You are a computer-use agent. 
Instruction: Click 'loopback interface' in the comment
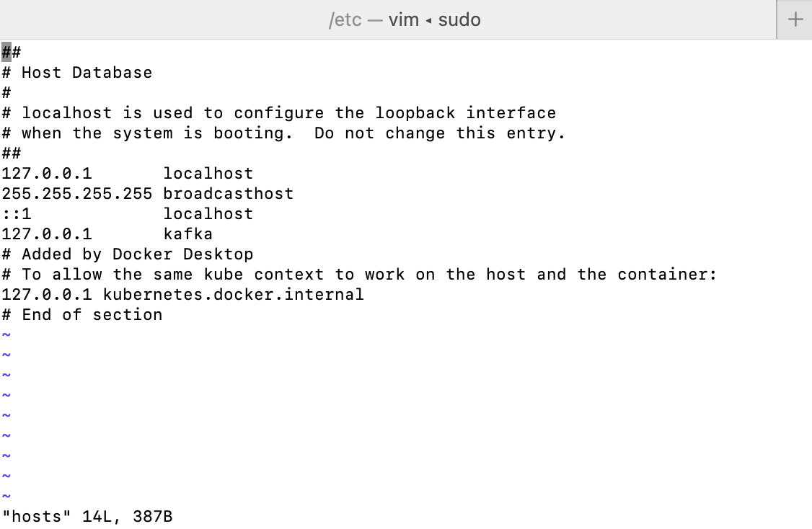pos(466,113)
